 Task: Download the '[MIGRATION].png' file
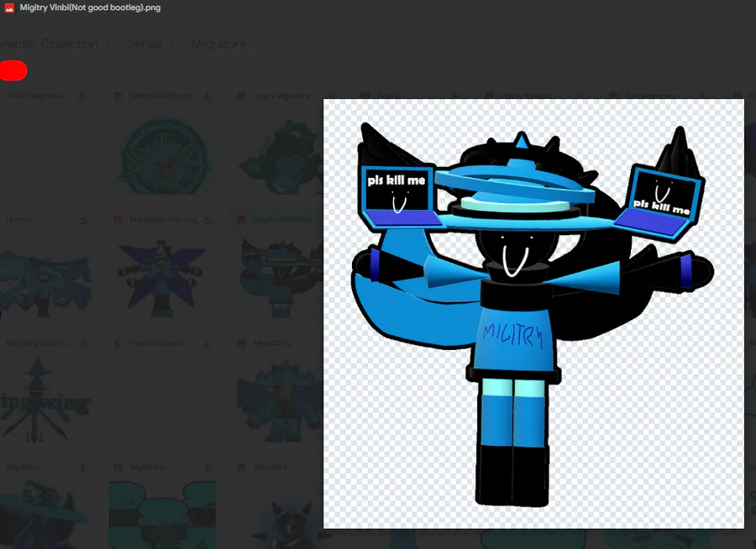pyautogui.click(x=207, y=97)
